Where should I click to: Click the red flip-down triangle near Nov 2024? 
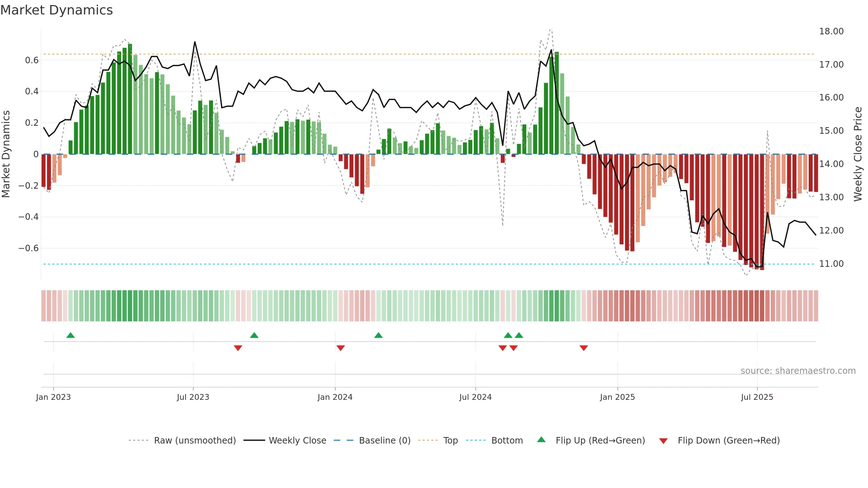pos(584,348)
